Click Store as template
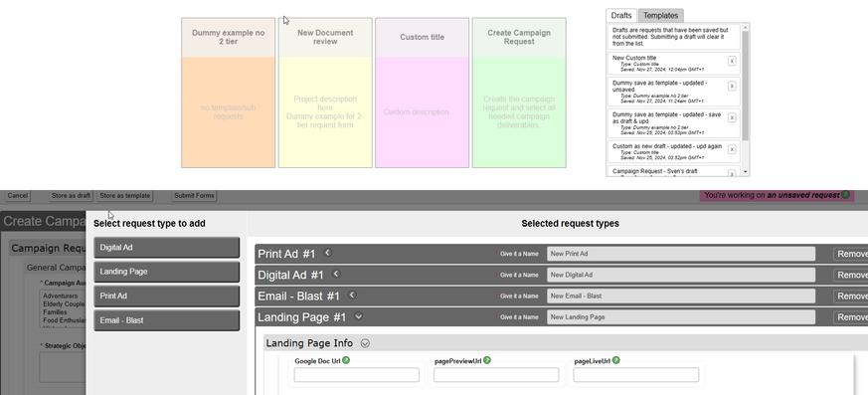The image size is (868, 395). (125, 196)
